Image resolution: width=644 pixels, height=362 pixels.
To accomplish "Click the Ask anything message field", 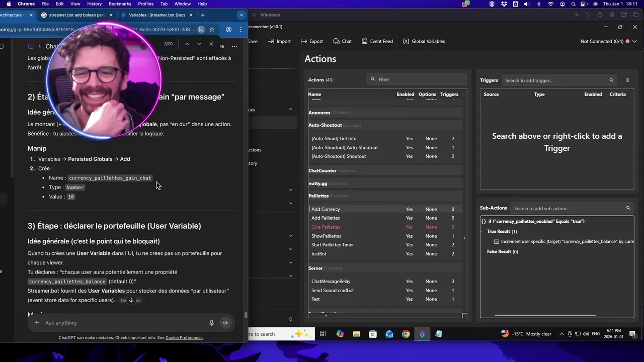I will tap(123, 323).
